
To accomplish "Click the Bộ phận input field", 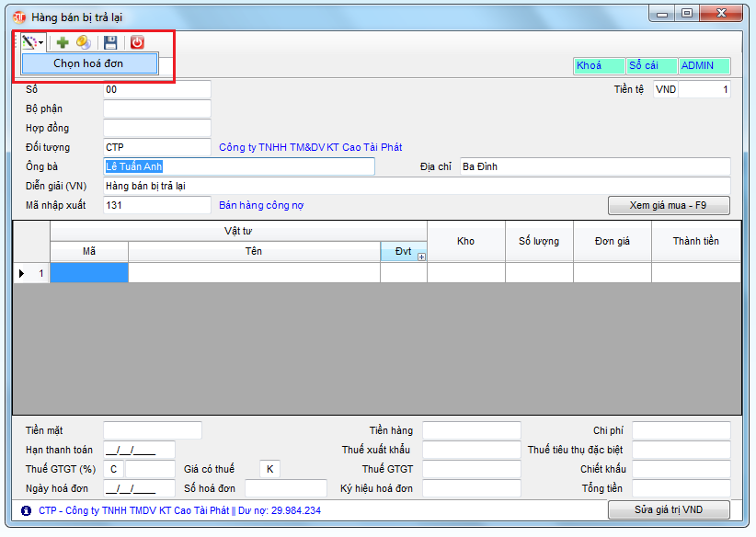I will [x=157, y=109].
